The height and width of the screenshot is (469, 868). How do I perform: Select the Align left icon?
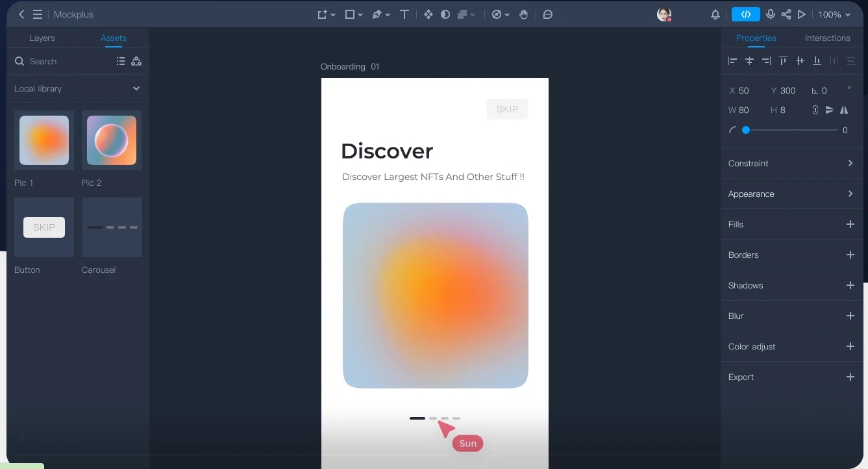(x=732, y=60)
